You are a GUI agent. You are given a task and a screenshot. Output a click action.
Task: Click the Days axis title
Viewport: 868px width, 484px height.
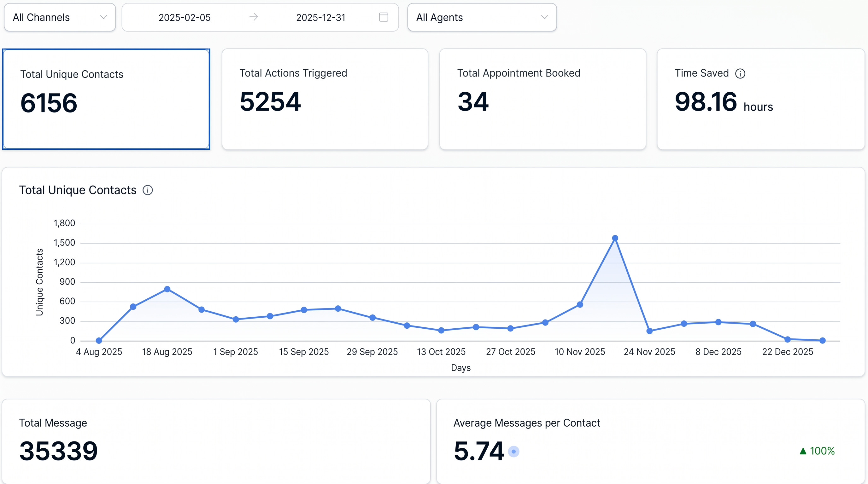point(460,368)
